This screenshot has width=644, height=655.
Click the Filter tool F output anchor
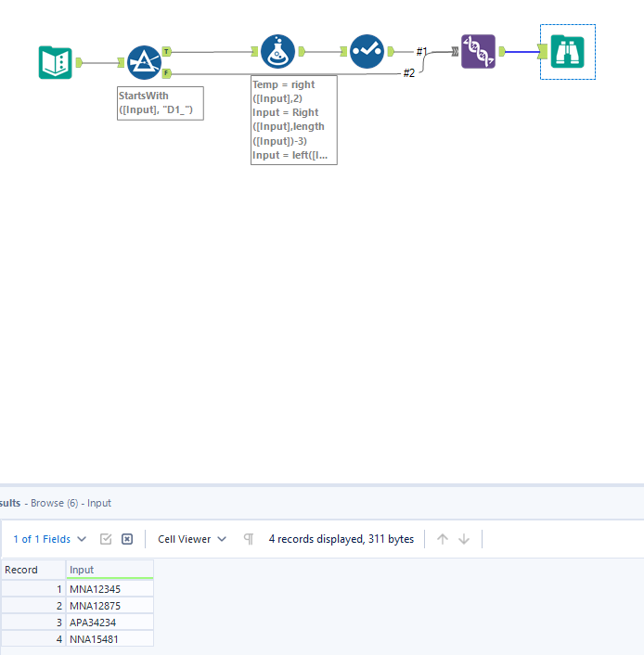(166, 73)
